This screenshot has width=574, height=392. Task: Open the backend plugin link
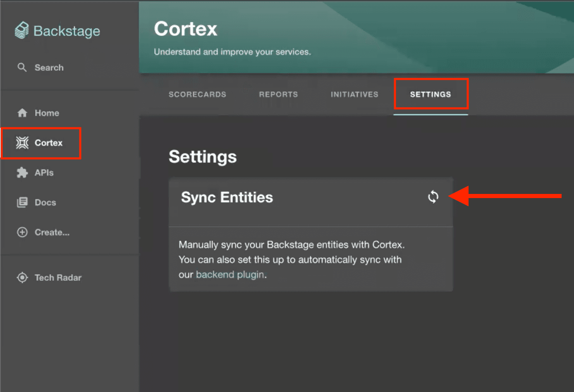(230, 275)
